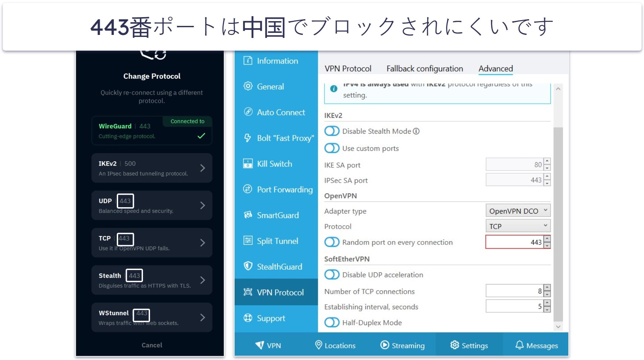
Task: Click the Auto Connect icon
Action: pos(248,112)
